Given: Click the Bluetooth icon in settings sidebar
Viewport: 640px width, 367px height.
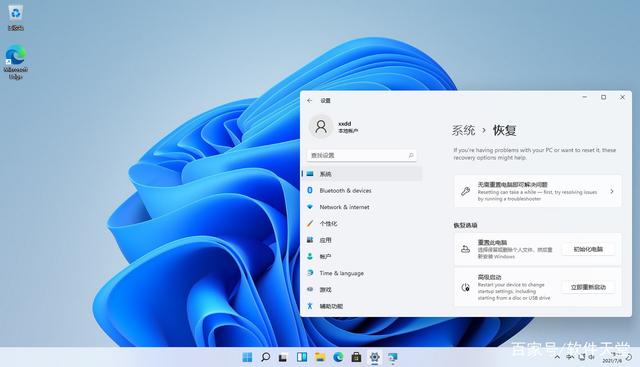Looking at the screenshot, I should [310, 190].
